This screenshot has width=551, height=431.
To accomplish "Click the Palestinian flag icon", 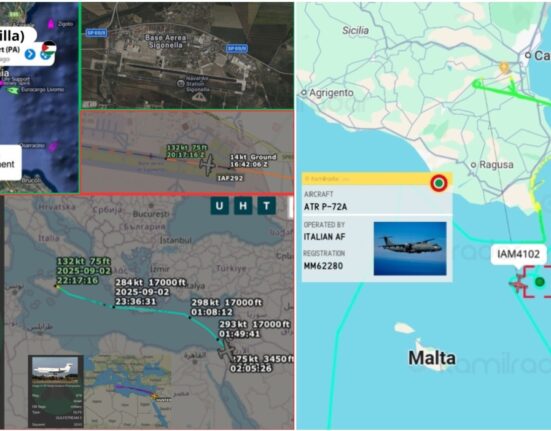I will (x=49, y=47).
